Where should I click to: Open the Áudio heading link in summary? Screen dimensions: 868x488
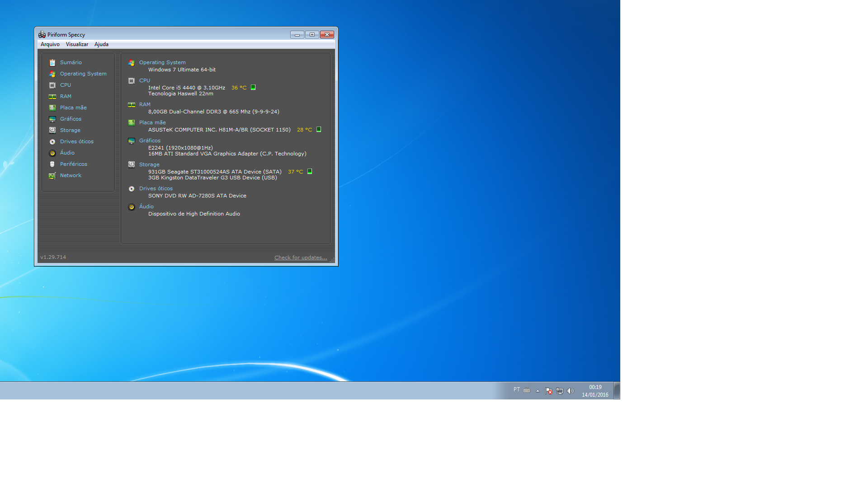[146, 206]
